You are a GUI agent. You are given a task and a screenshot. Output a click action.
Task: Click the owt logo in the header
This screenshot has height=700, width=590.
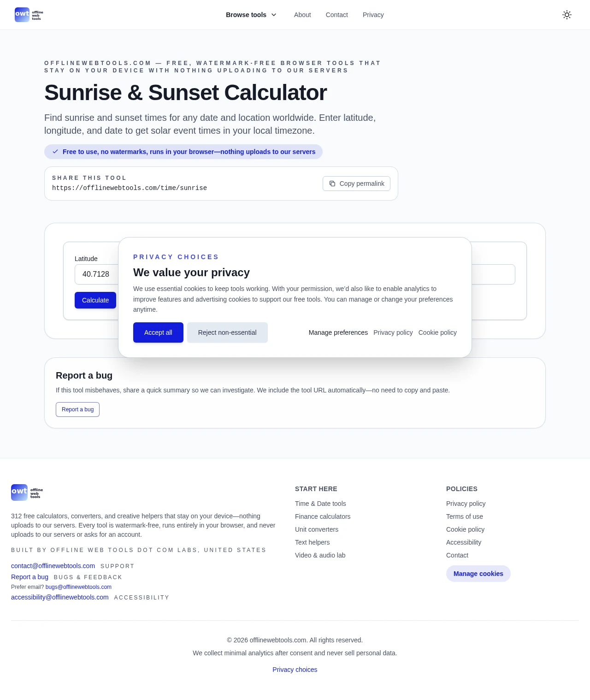pyautogui.click(x=29, y=15)
